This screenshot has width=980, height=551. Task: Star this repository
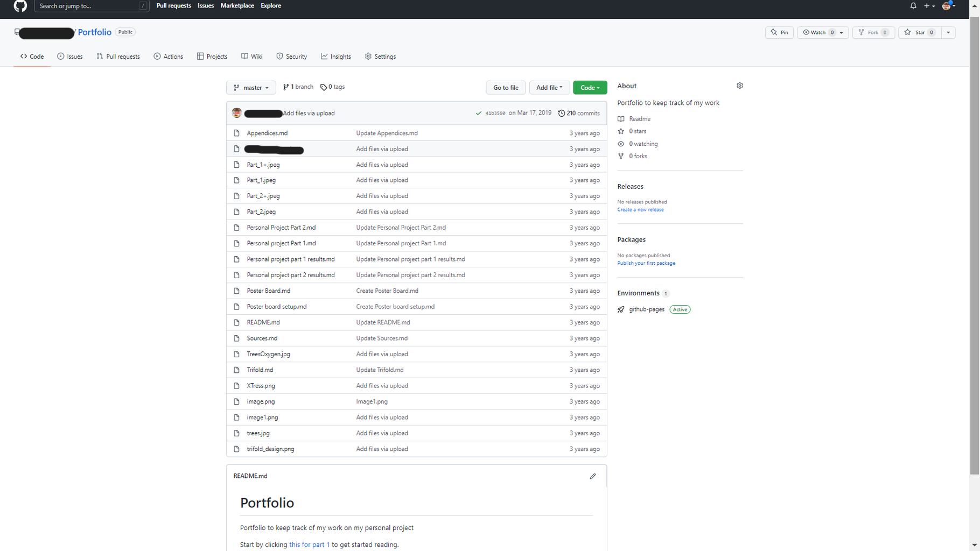pos(919,32)
